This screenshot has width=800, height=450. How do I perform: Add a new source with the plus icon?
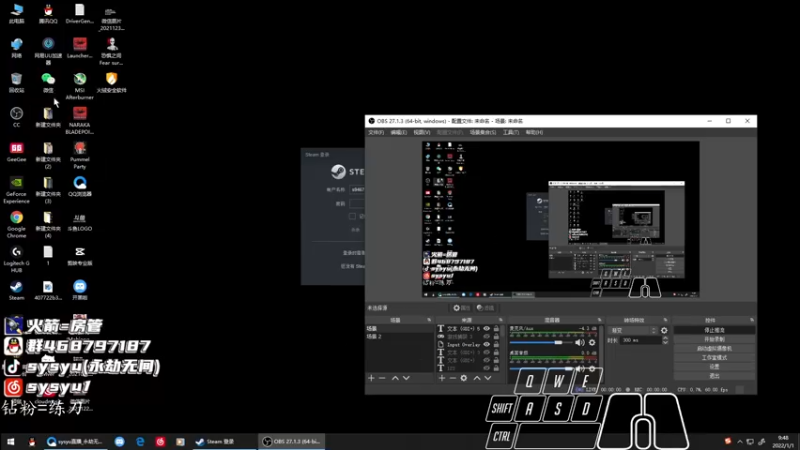click(x=442, y=378)
